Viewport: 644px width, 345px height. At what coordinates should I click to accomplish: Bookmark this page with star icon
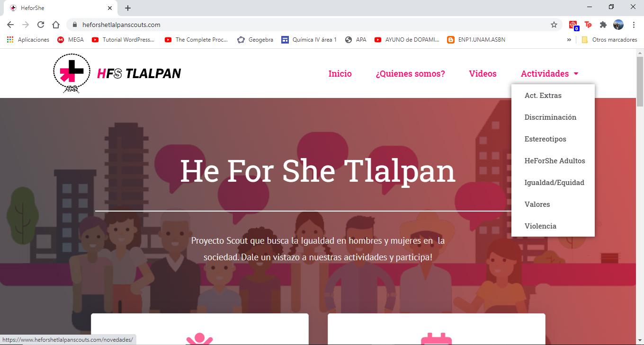pos(554,25)
